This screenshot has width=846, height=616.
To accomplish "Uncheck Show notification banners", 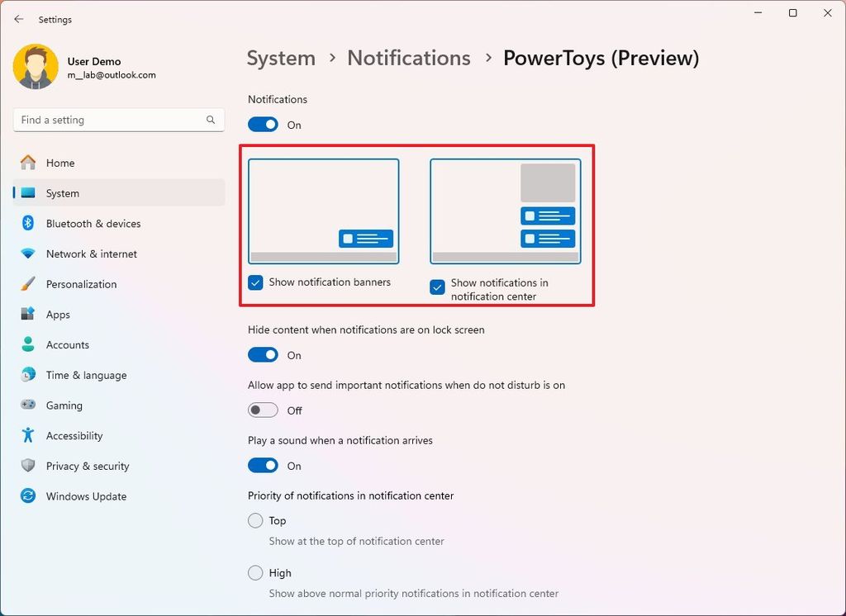I will (255, 282).
